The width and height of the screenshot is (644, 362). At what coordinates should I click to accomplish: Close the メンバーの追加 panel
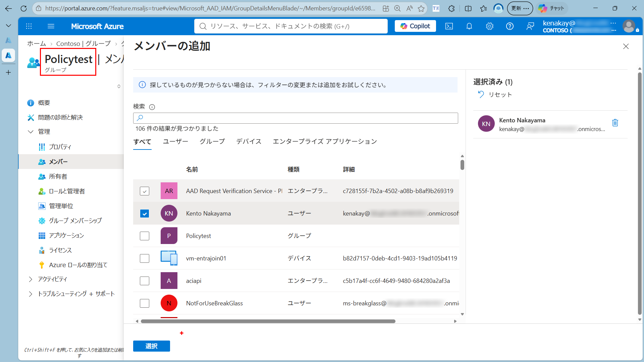626,46
